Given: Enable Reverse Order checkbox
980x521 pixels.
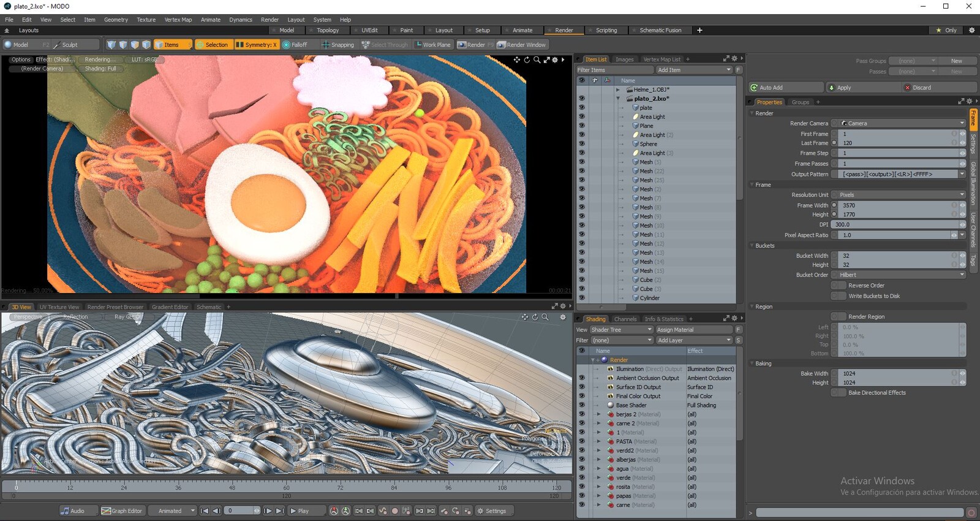Looking at the screenshot, I should [839, 285].
